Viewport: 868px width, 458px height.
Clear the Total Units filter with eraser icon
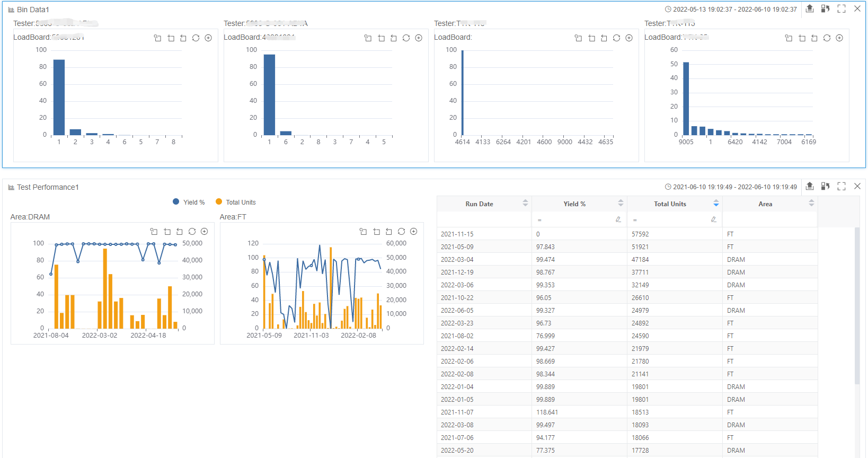713,219
